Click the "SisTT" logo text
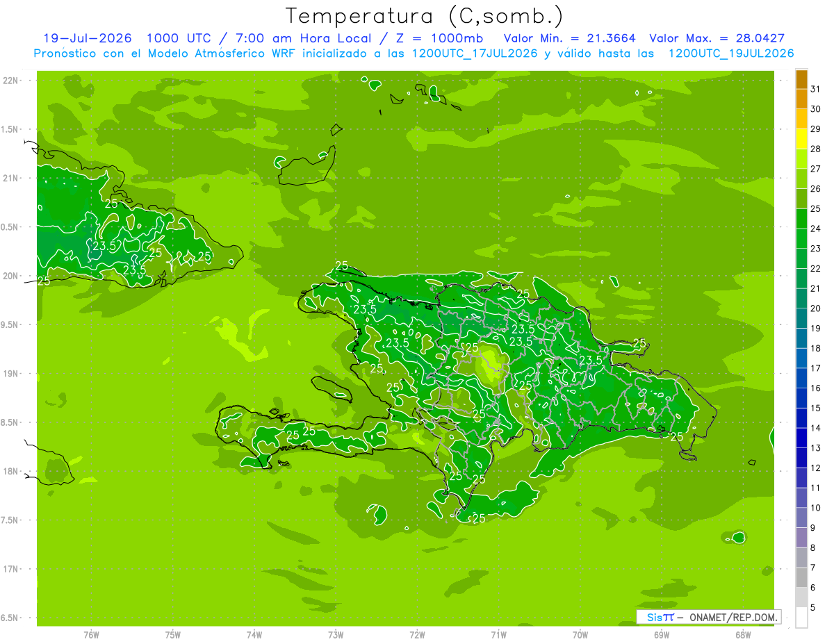This screenshot has height=644, width=834. (x=660, y=617)
